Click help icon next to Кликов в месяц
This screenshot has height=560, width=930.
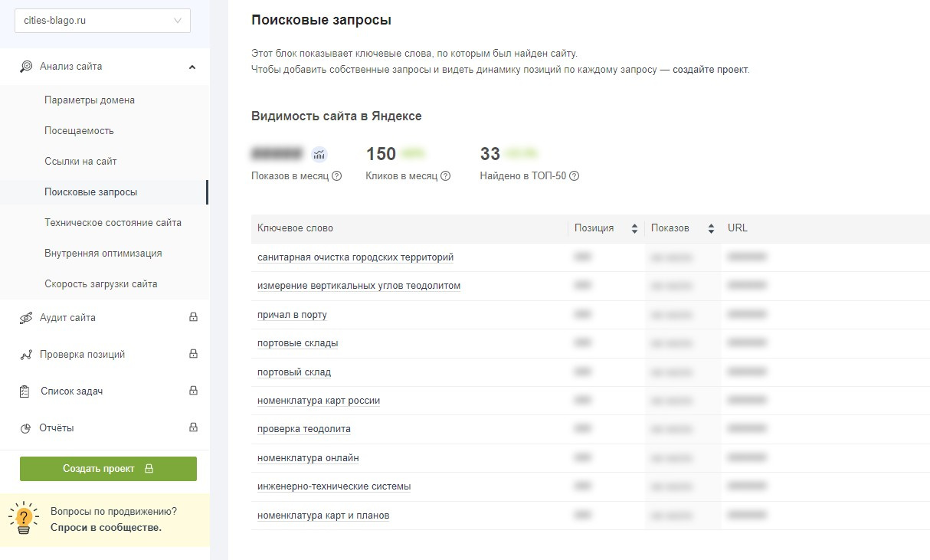(446, 176)
